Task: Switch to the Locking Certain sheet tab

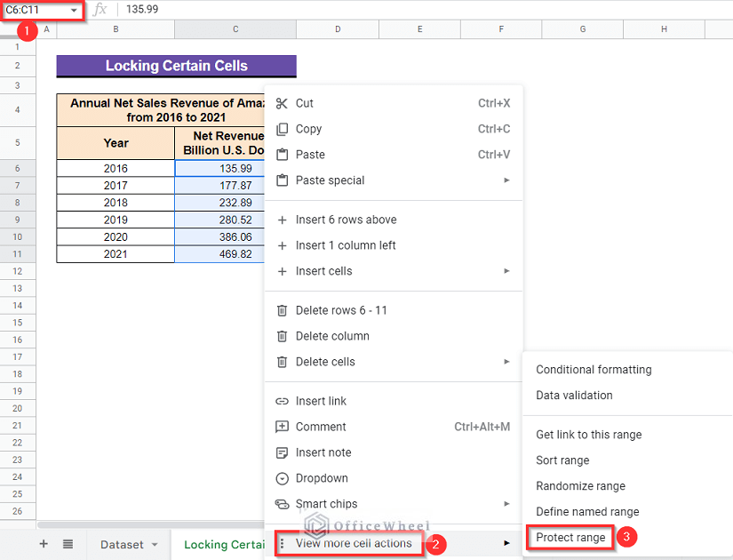Action: (x=222, y=544)
